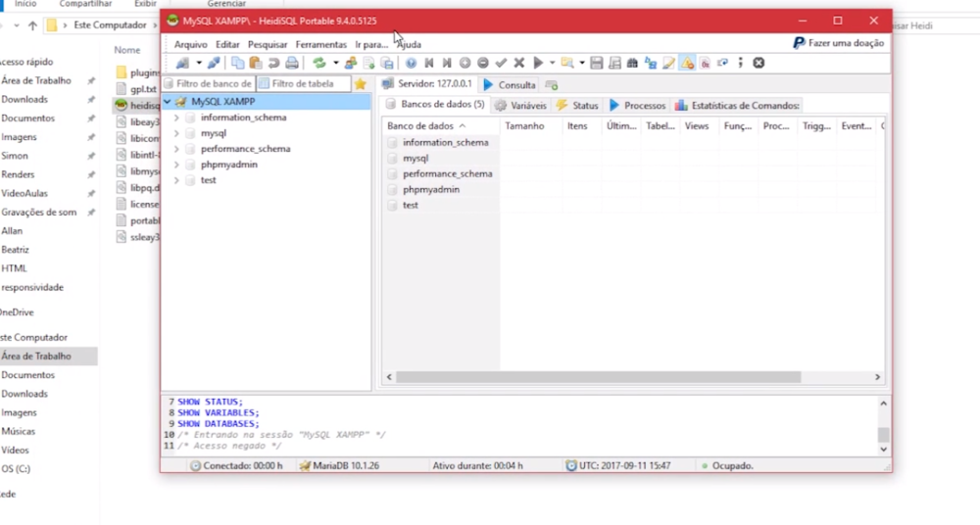Open the Arquivo menu
The width and height of the screenshot is (980, 525).
click(191, 44)
